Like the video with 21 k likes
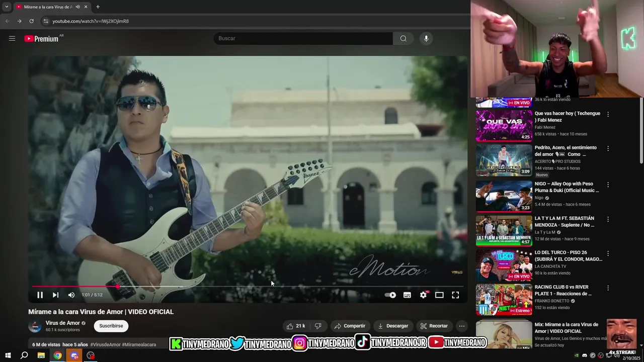644x362 pixels. [x=296, y=326]
